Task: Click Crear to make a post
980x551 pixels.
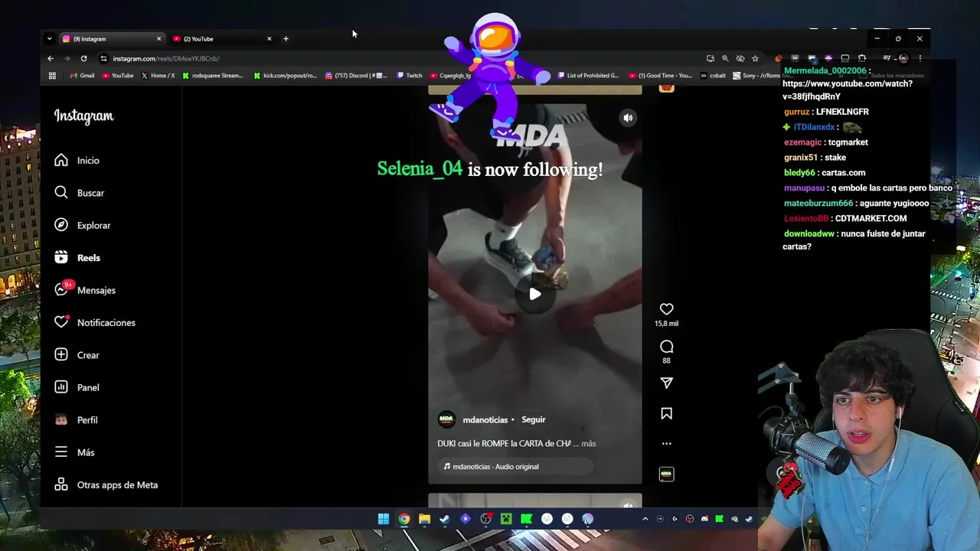Action: (x=77, y=355)
